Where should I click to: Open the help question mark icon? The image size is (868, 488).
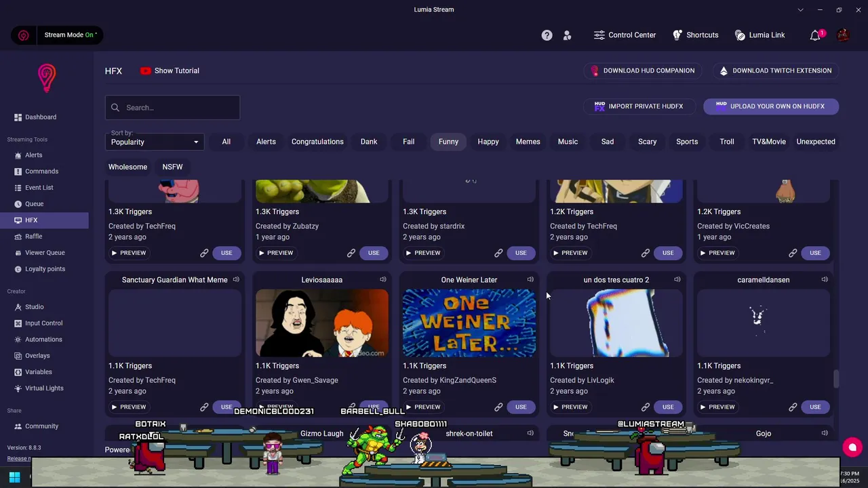547,35
